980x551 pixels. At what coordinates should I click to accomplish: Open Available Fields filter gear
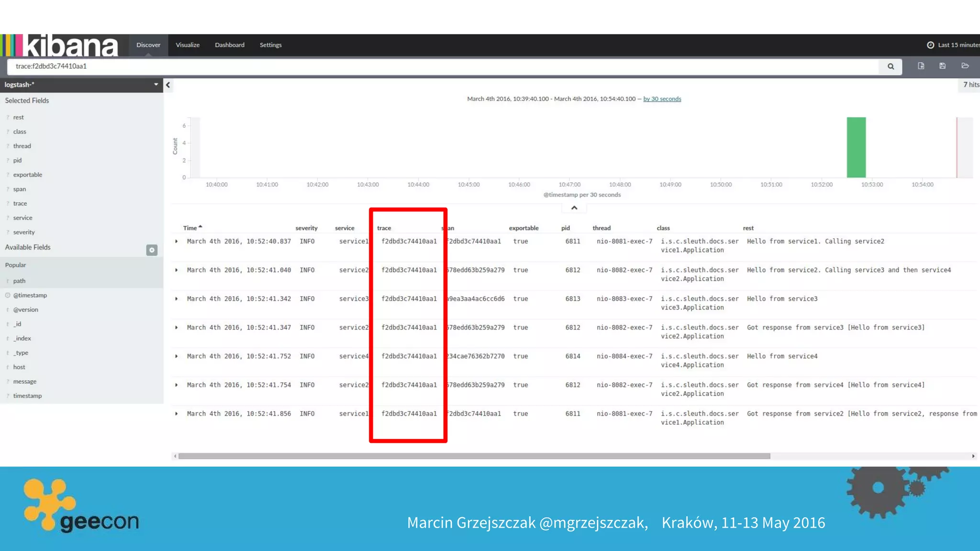pyautogui.click(x=152, y=250)
